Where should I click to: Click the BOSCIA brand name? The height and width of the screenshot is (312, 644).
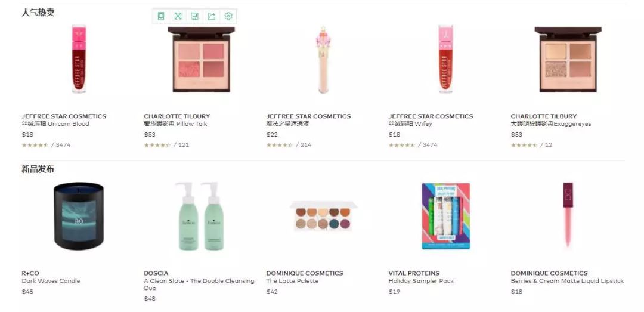(x=156, y=273)
